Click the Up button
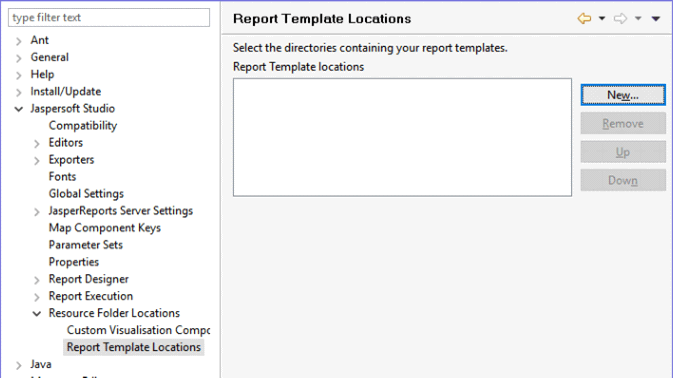This screenshot has height=378, width=673. 623,152
